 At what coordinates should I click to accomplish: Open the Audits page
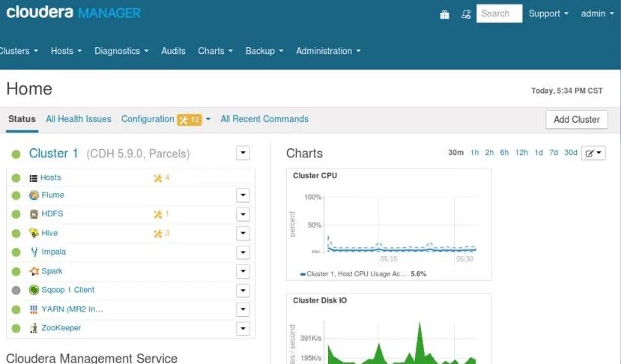tap(173, 51)
